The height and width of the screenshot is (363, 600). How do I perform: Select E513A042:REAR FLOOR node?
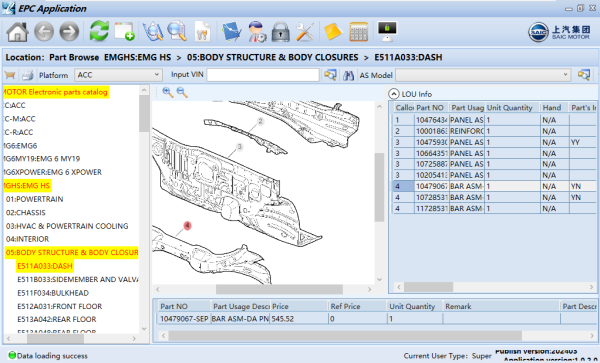57,319
